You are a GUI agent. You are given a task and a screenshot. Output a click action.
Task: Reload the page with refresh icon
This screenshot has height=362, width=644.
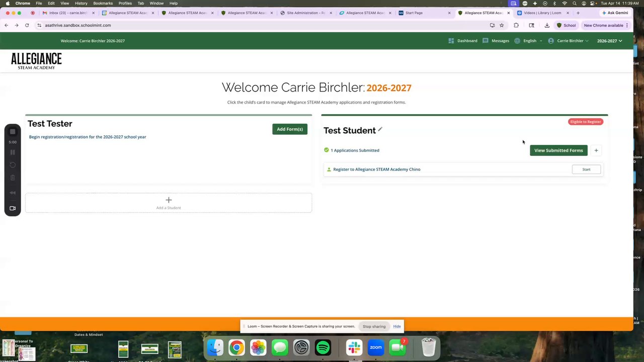27,25
